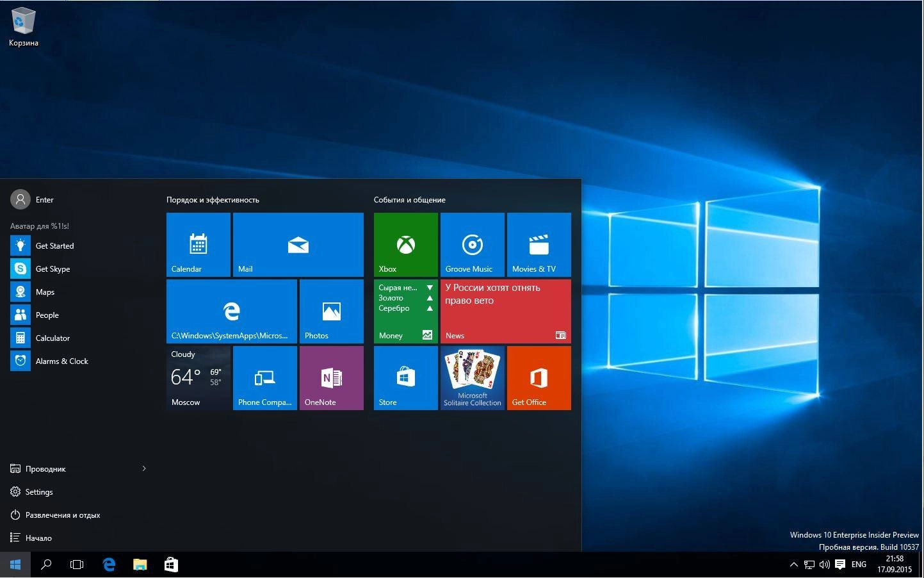Click the События и общение group title
Image resolution: width=924 pixels, height=578 pixels.
410,200
